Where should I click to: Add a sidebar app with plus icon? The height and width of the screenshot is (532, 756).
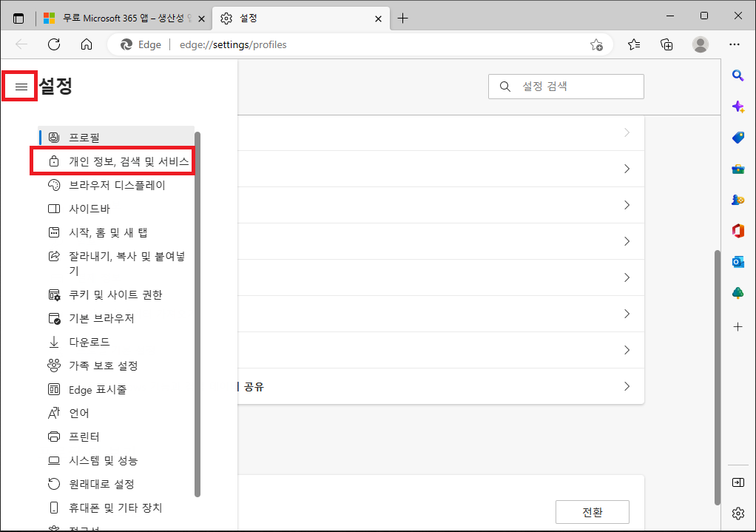point(738,327)
